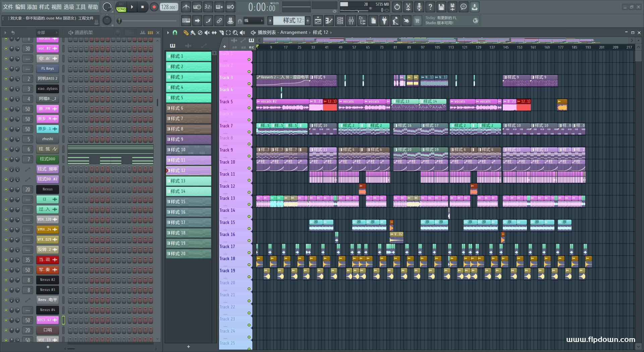The height and width of the screenshot is (352, 644).
Task: Toggle the playlist snap magnet
Action: tap(175, 33)
